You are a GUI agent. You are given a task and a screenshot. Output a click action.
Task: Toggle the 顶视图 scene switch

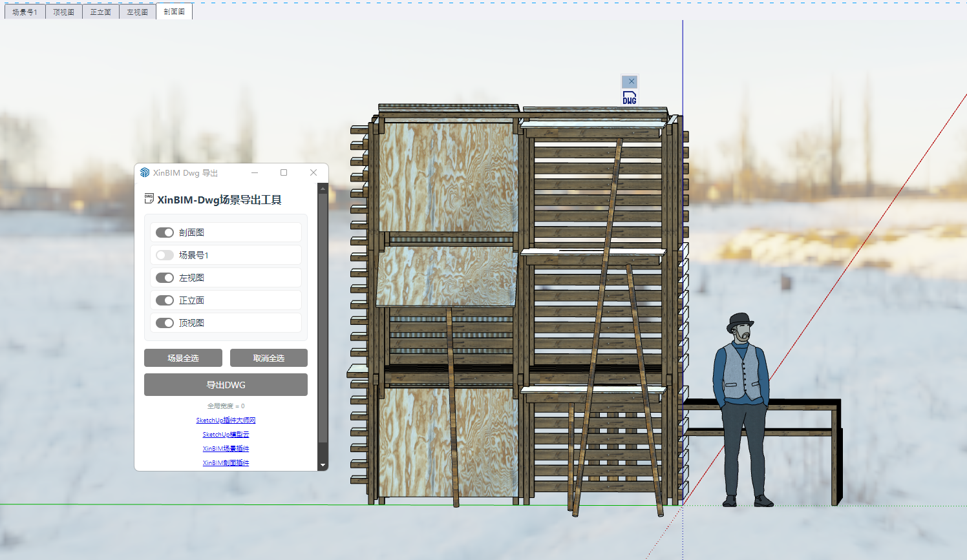(x=165, y=323)
